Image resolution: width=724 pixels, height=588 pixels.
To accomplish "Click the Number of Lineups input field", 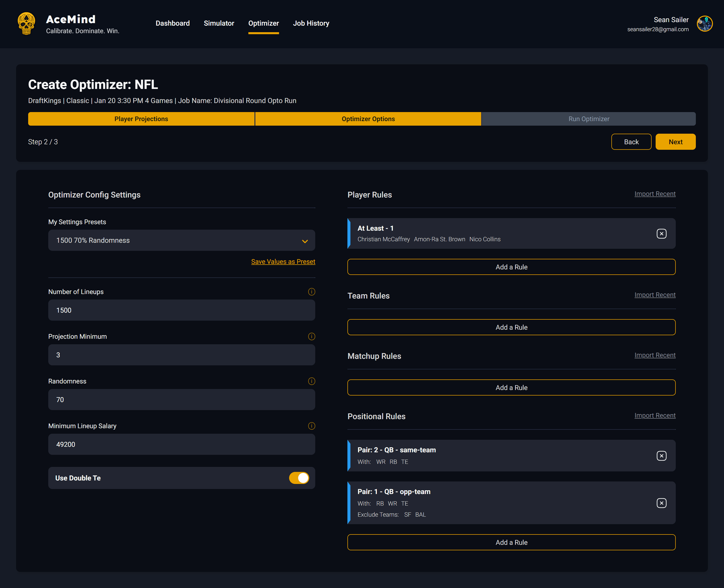I will click(181, 310).
